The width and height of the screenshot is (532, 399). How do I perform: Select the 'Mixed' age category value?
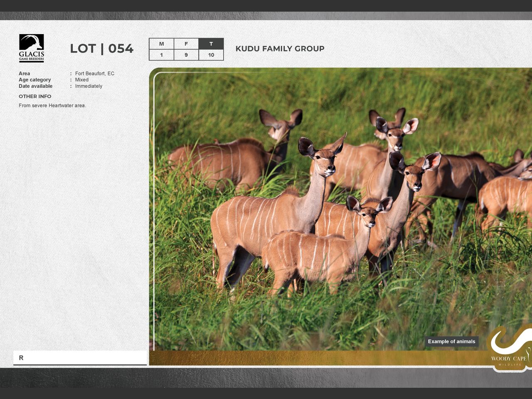coord(81,80)
